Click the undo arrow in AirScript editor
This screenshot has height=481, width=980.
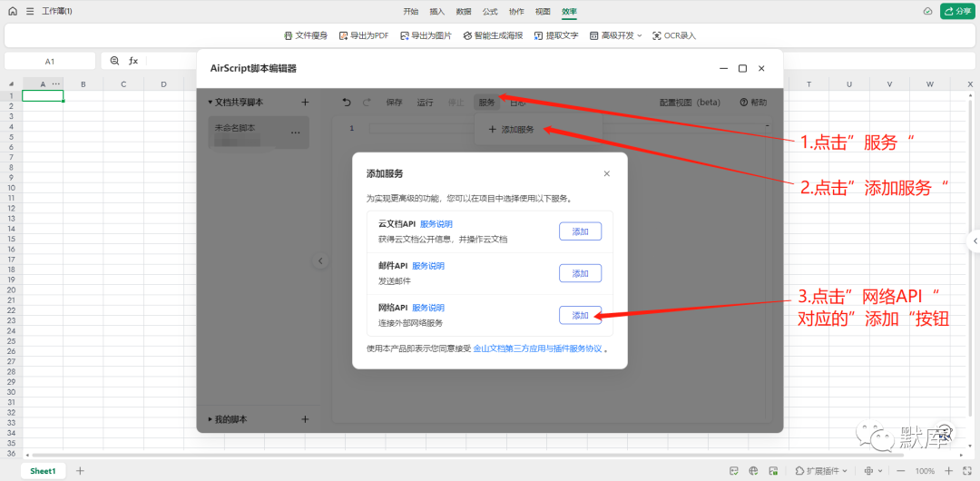(x=347, y=102)
